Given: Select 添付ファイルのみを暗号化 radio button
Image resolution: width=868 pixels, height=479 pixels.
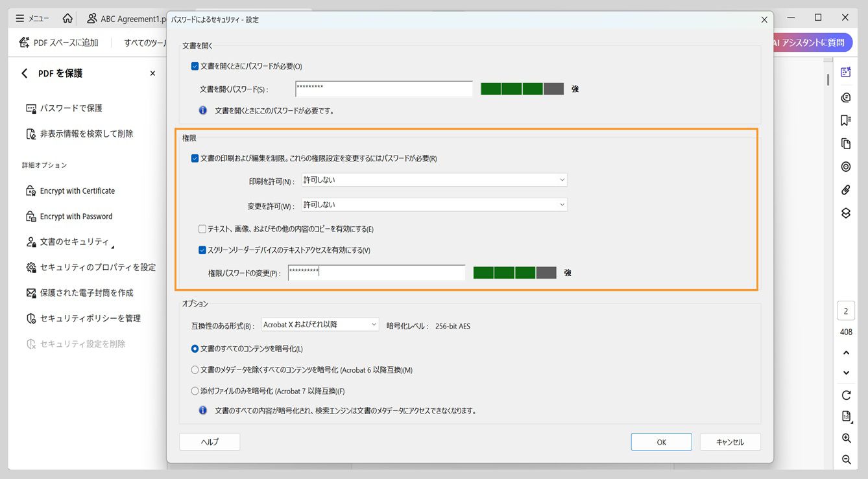Looking at the screenshot, I should (x=195, y=391).
